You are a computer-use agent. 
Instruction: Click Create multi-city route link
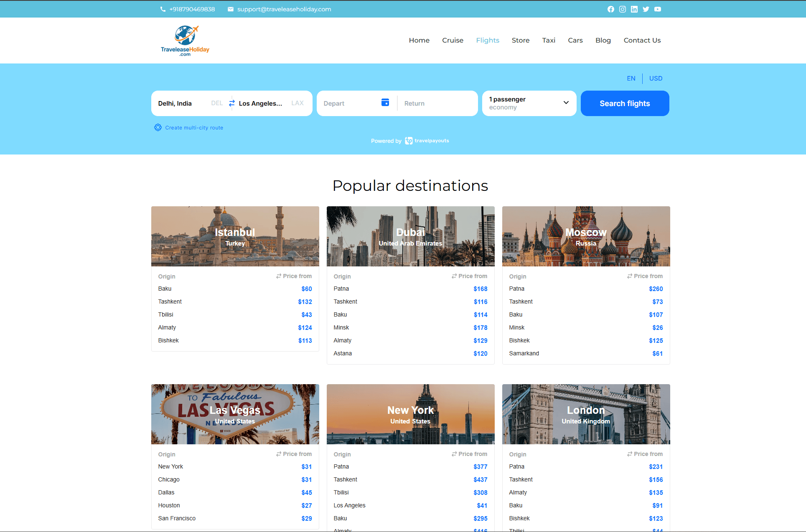tap(194, 128)
